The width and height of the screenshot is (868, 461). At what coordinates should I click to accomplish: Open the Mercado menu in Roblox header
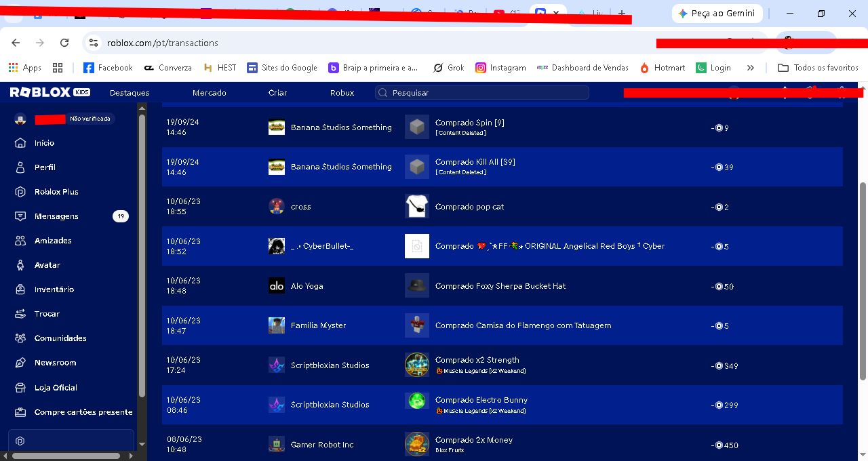tap(210, 93)
